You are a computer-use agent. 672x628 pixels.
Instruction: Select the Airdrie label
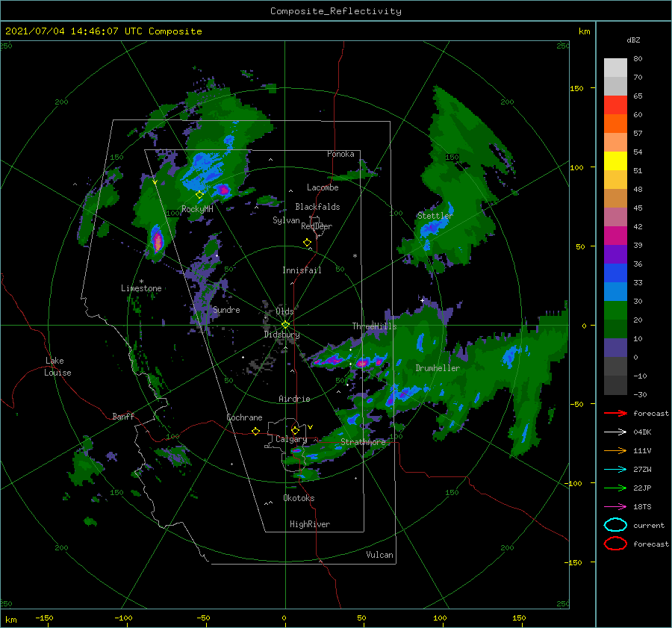(x=294, y=399)
